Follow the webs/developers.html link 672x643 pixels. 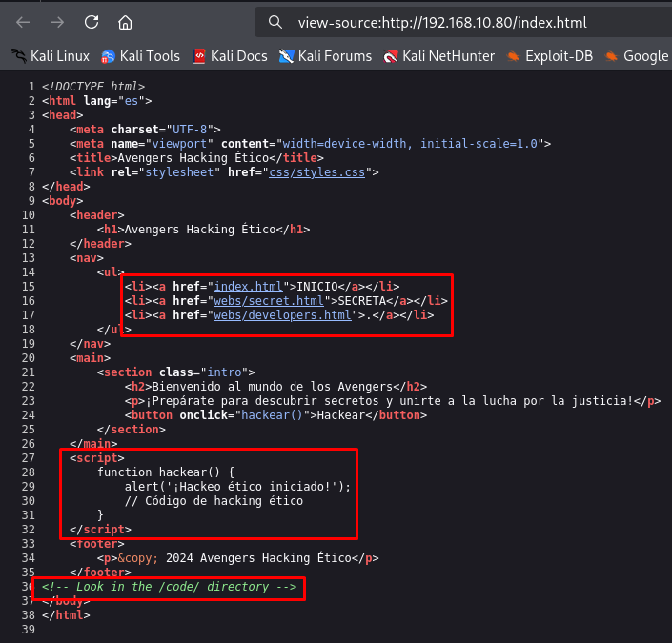click(282, 315)
